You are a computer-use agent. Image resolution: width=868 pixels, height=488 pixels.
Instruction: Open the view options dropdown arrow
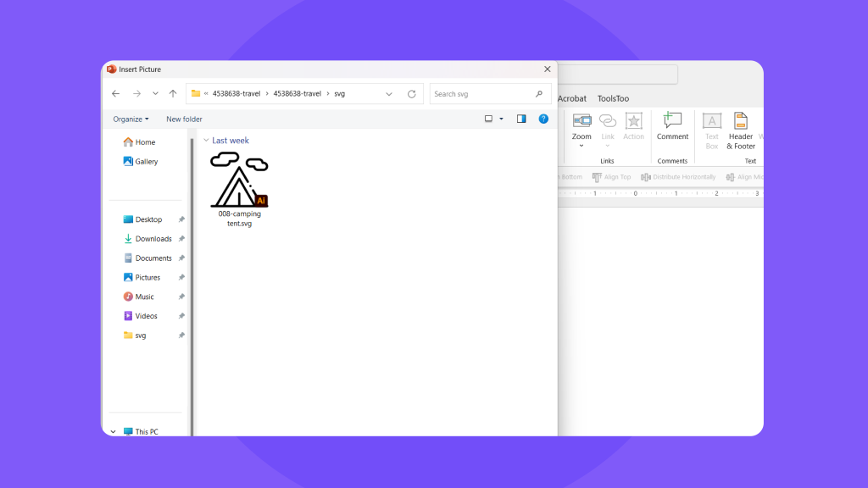point(502,119)
